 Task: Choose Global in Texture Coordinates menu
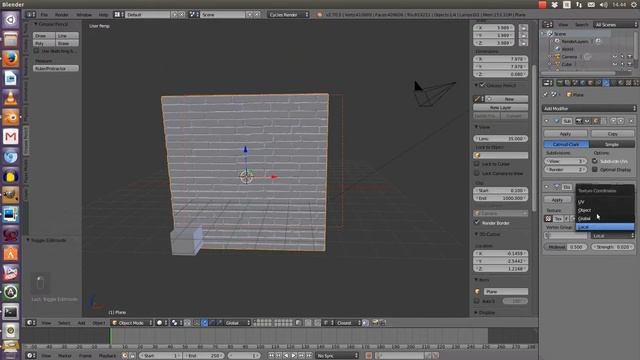point(605,218)
